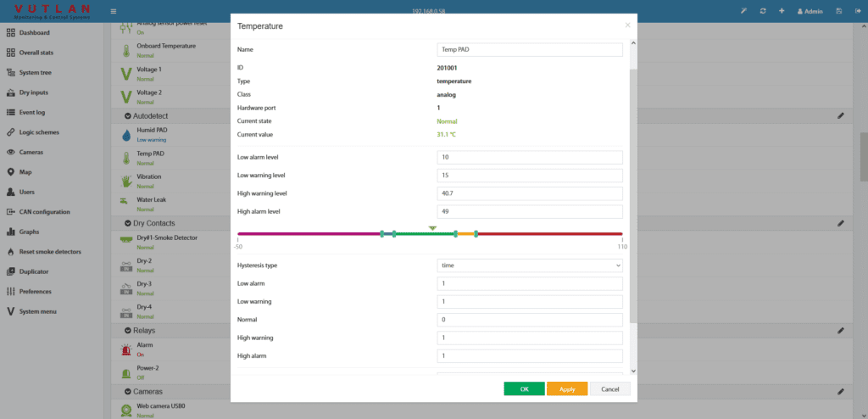Click the Web camera USB0 icon
The image size is (868, 419).
[126, 411]
